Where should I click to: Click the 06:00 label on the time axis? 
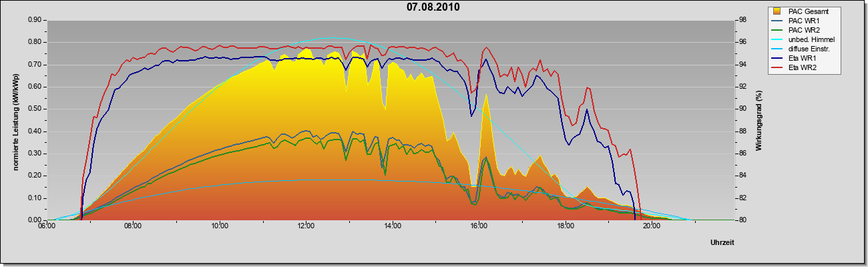47,227
